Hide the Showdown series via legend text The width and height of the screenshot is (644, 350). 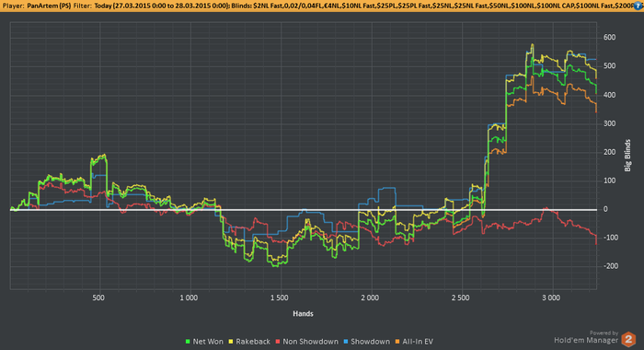[370, 342]
